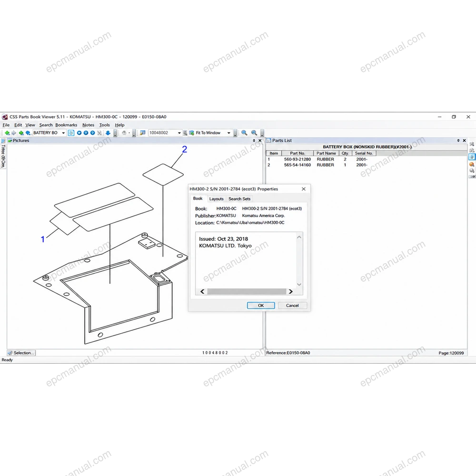476x476 pixels.
Task: Switch to the Layouts tab
Action: [217, 199]
